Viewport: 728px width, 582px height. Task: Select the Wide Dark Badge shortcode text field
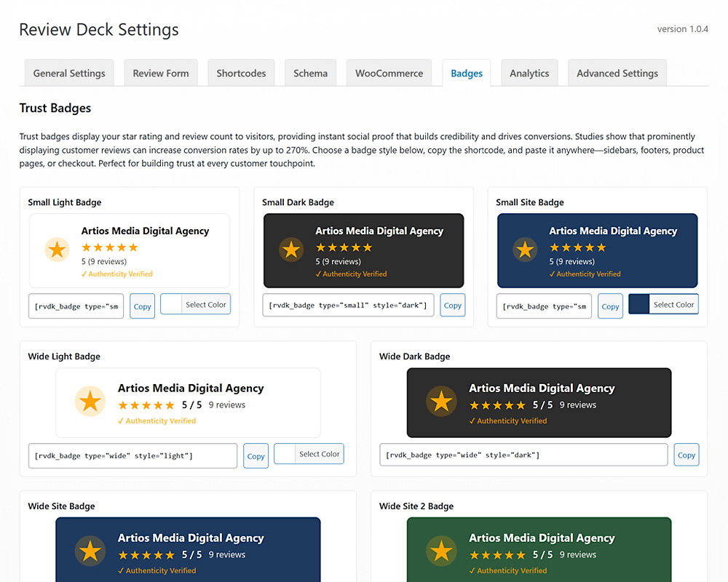click(523, 455)
